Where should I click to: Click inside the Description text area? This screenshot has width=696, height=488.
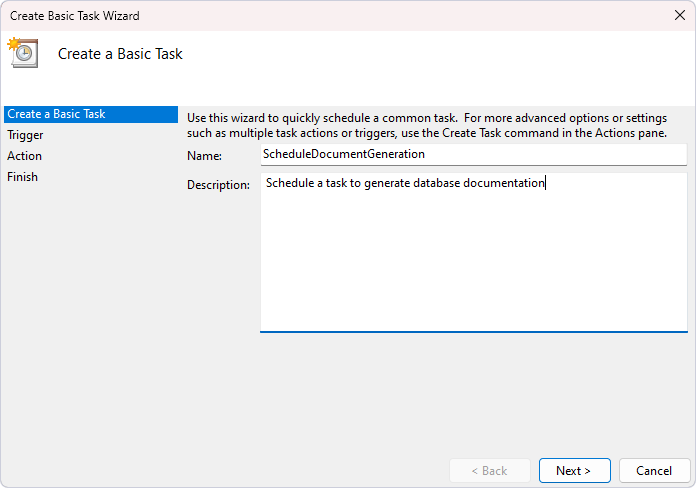click(x=474, y=252)
